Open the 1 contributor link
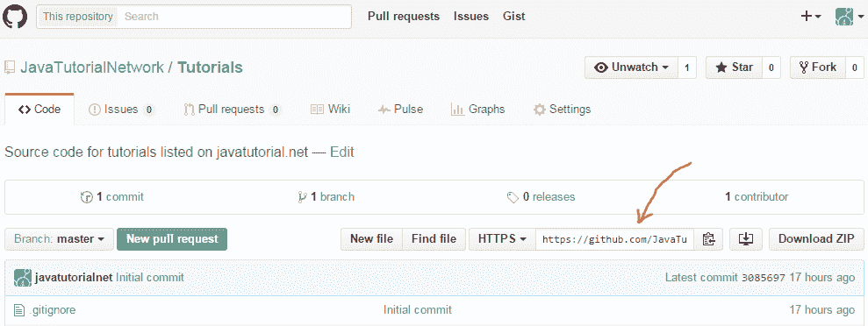Image resolution: width=868 pixels, height=326 pixels. (757, 196)
